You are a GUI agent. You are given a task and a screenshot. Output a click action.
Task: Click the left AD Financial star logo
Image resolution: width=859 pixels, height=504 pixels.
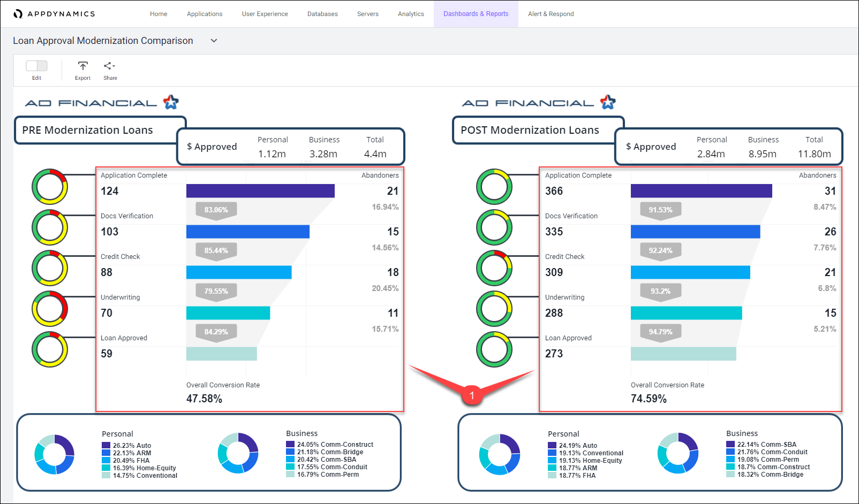coord(171,102)
